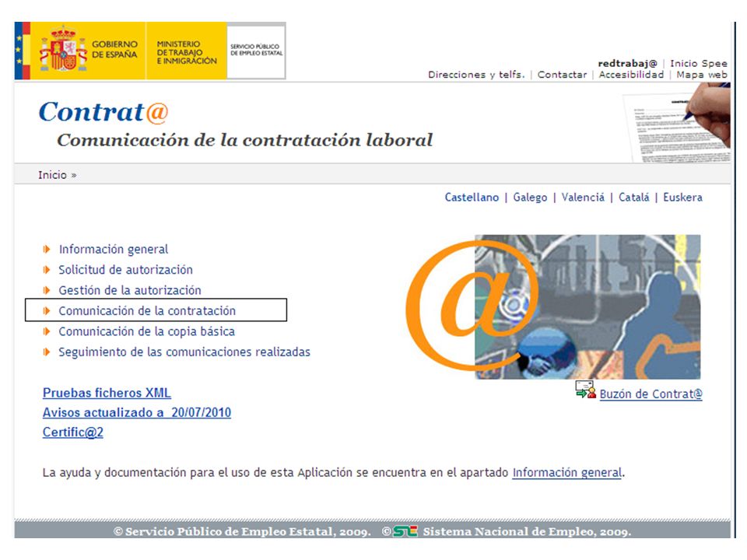Click orange arrow beside Comunicación de la contratación

(x=46, y=310)
